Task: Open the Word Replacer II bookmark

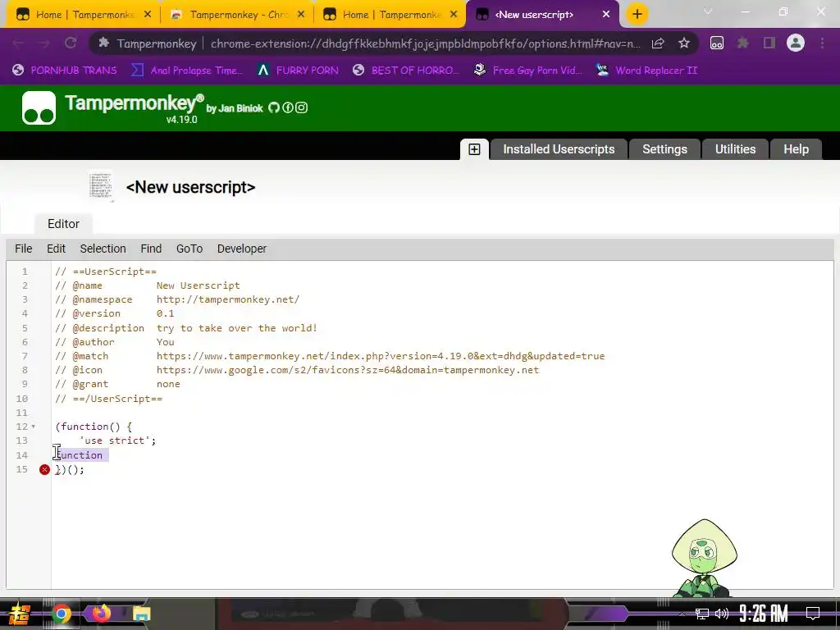Action: click(x=647, y=71)
